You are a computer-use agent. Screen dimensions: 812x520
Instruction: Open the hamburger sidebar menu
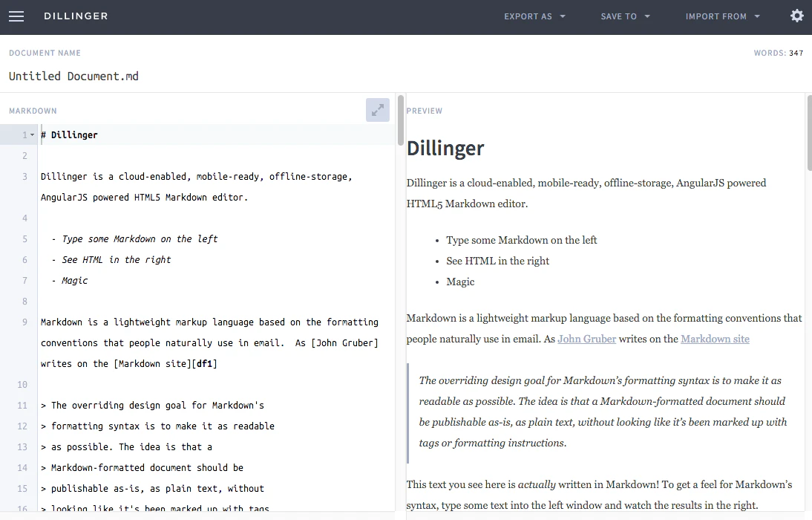coord(16,16)
